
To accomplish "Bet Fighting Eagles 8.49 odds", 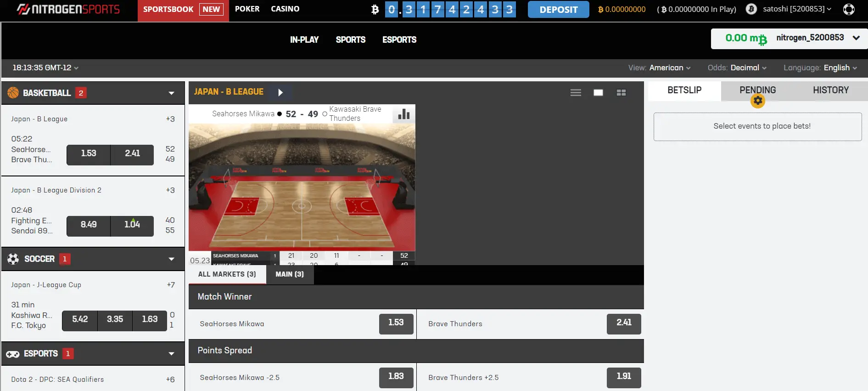I will [89, 226].
